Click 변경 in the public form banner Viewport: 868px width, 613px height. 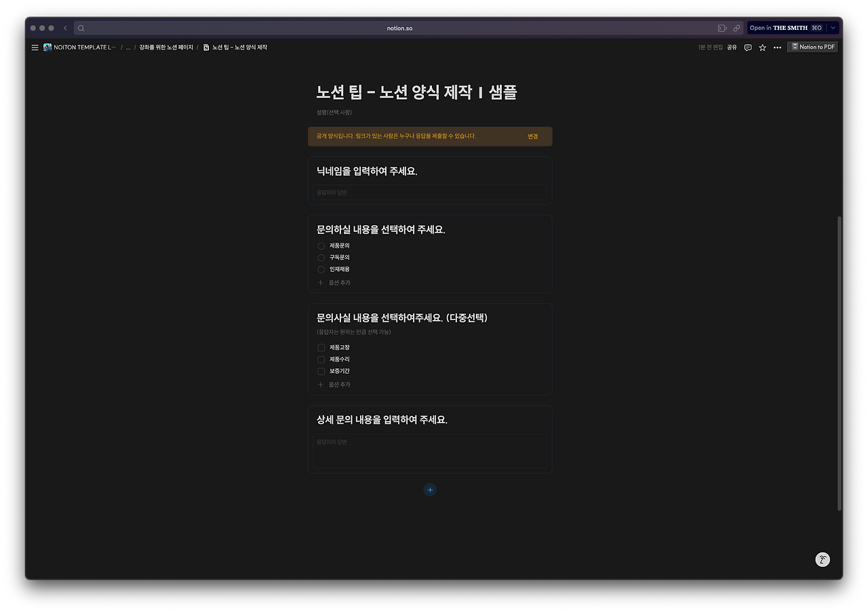tap(533, 136)
